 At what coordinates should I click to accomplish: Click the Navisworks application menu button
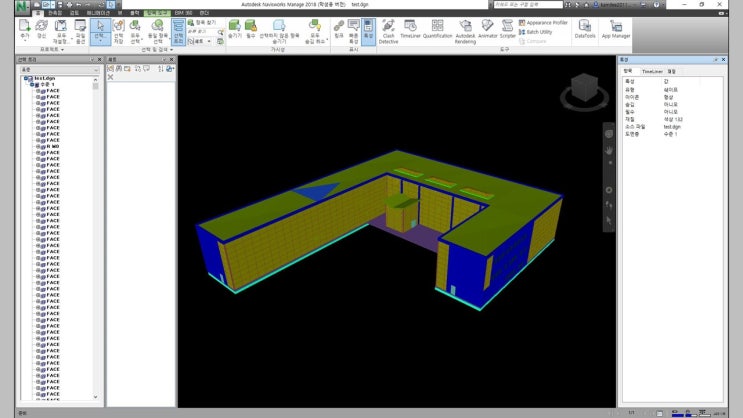(22, 7)
